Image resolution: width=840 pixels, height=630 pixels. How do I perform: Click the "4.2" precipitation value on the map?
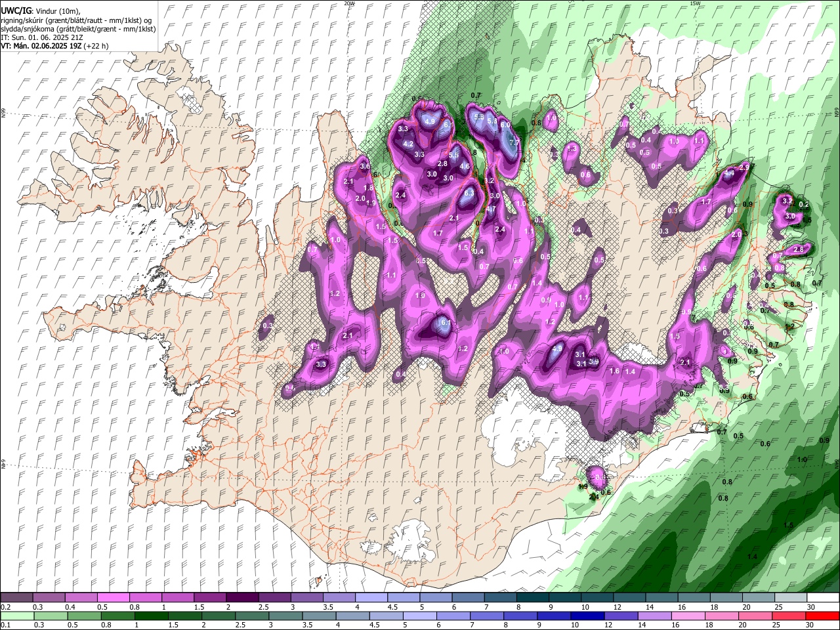tap(408, 144)
